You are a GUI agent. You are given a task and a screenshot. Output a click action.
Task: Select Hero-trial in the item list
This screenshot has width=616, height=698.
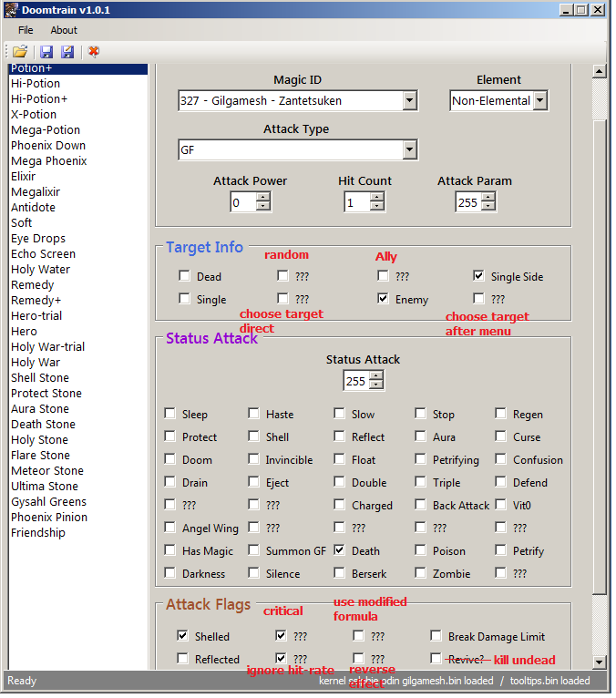(x=78, y=315)
